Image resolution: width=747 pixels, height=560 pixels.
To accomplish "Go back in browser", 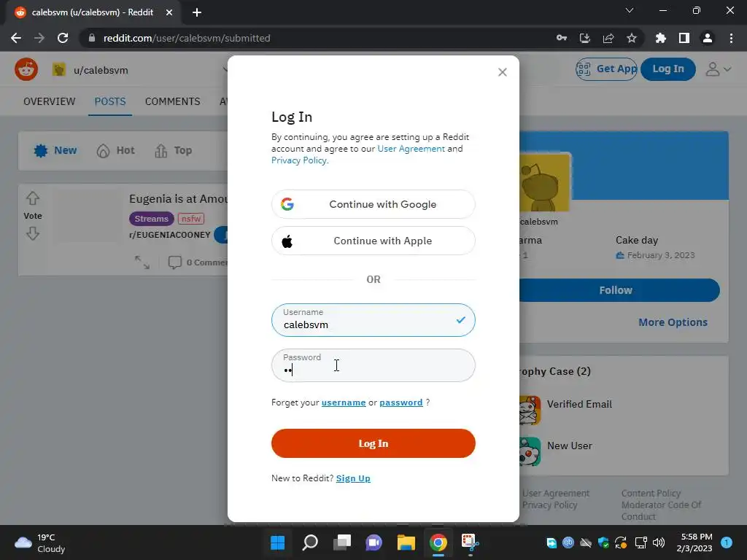I will coord(16,38).
